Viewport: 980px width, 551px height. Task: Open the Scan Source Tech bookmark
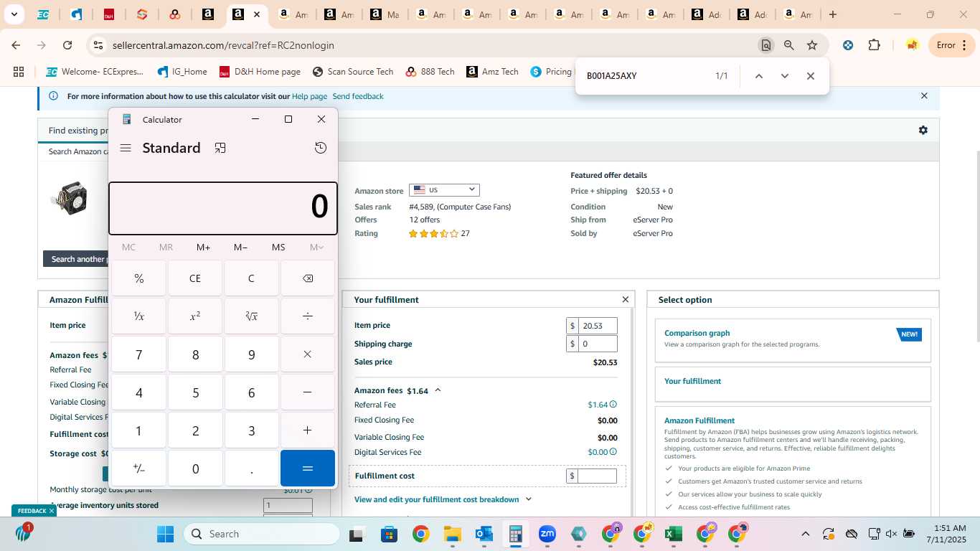353,72
